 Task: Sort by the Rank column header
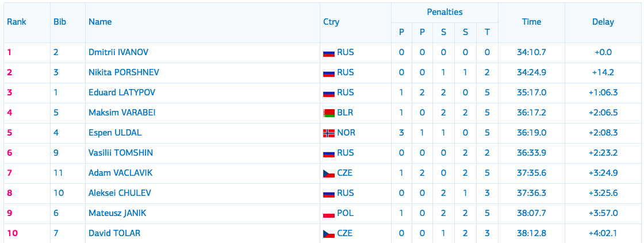coord(17,22)
